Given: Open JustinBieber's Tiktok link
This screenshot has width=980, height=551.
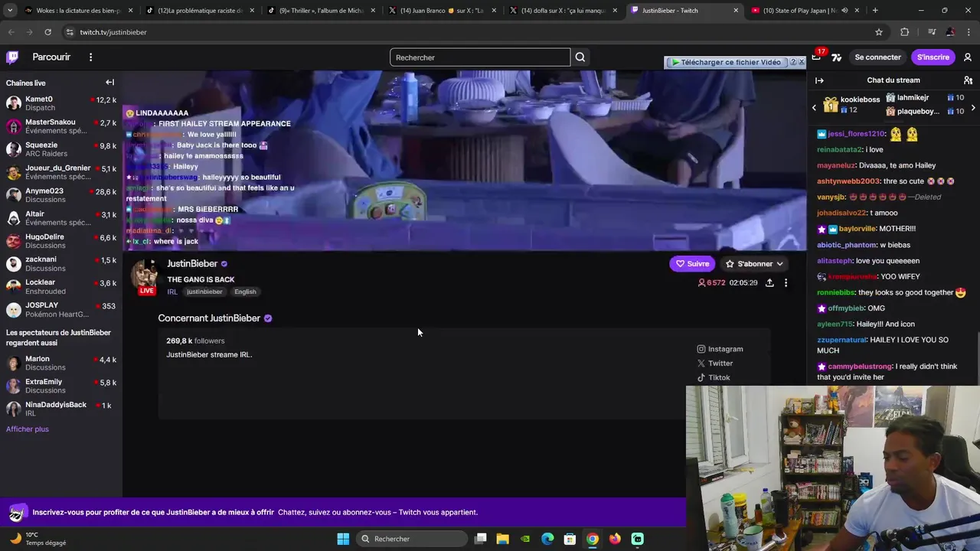Looking at the screenshot, I should pos(714,378).
